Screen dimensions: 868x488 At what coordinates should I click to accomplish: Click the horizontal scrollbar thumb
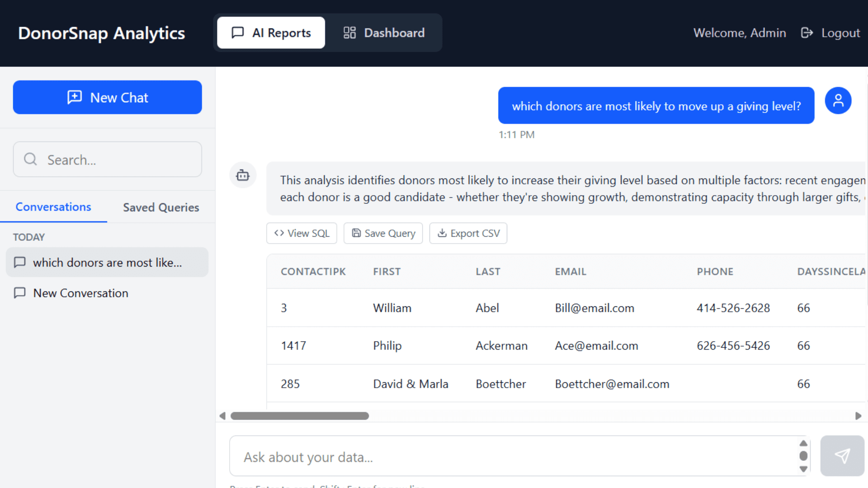299,416
